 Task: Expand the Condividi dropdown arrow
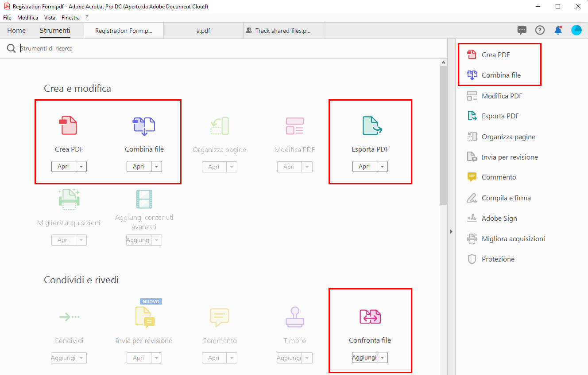81,358
